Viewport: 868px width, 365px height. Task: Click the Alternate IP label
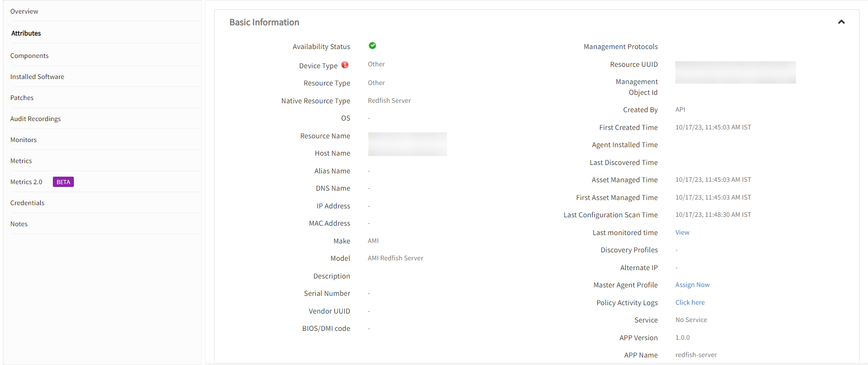pyautogui.click(x=639, y=268)
